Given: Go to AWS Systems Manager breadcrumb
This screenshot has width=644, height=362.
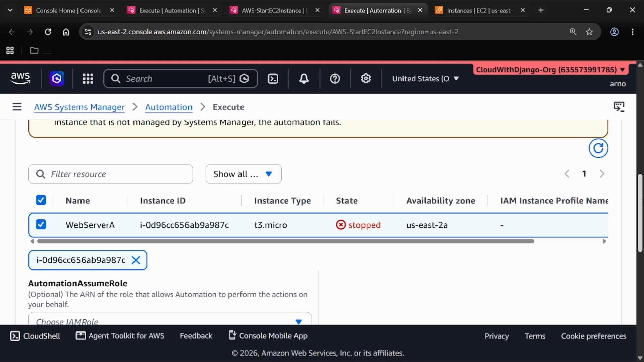Looking at the screenshot, I should (x=79, y=107).
